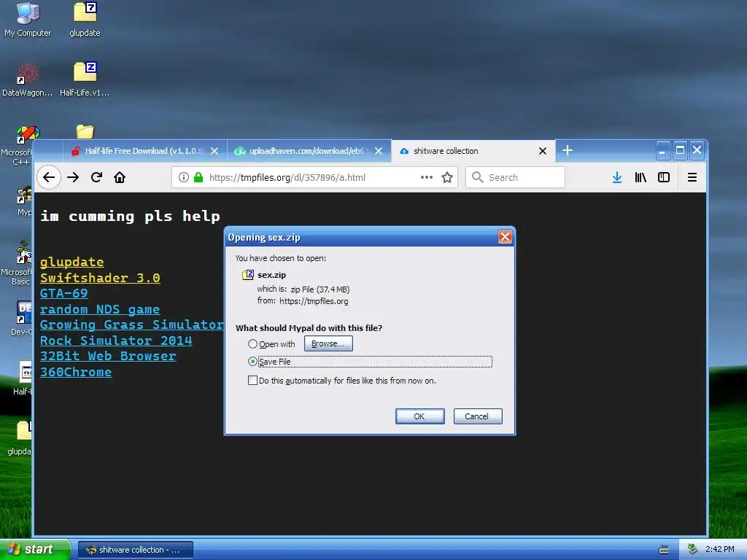
Task: Open the Windows Start menu
Action: (x=34, y=550)
